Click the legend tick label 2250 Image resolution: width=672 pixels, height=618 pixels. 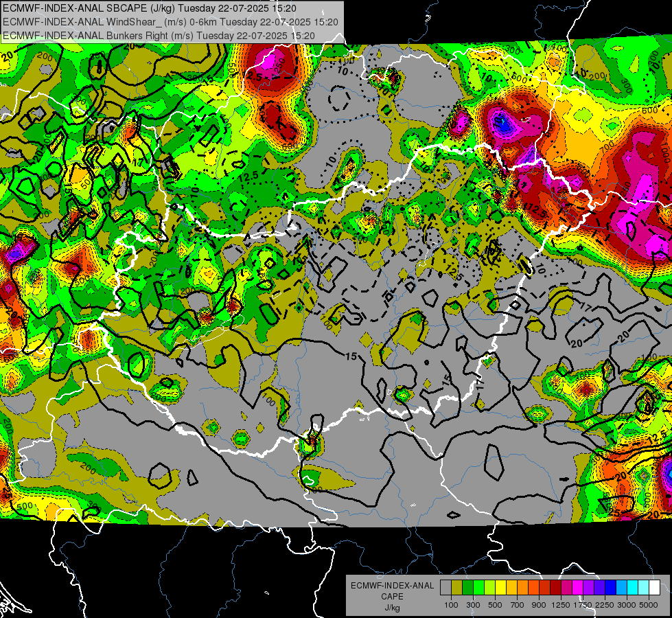[x=605, y=605]
